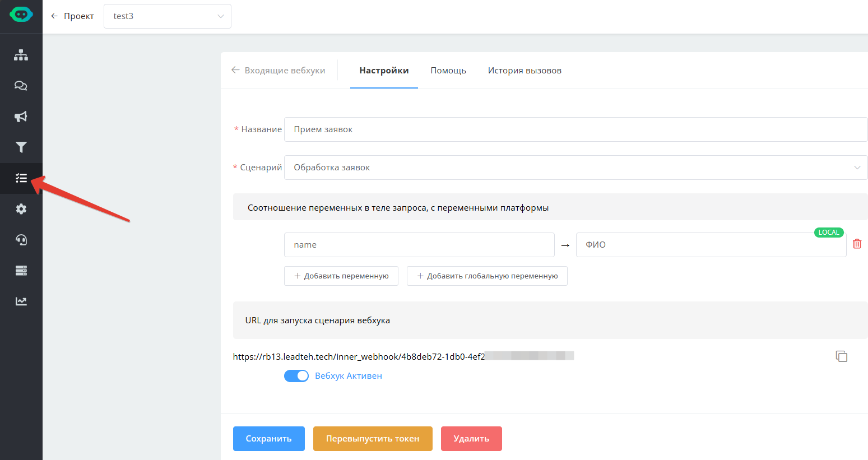Open the funnel filter sidebar icon

click(21, 147)
